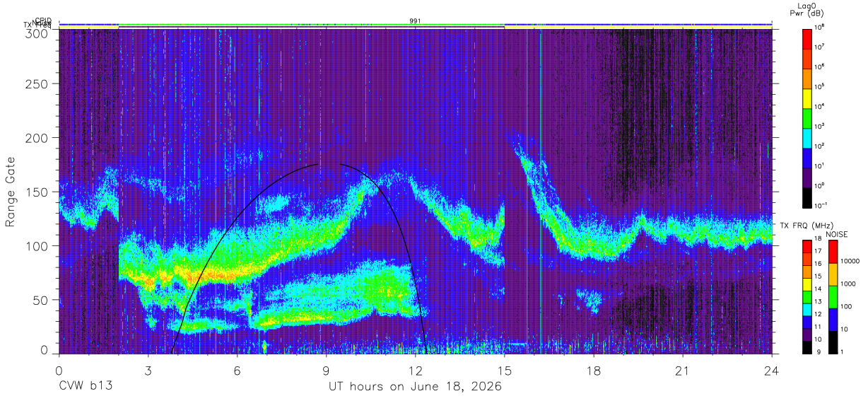Click the x-axis tick label '12'

pos(415,371)
